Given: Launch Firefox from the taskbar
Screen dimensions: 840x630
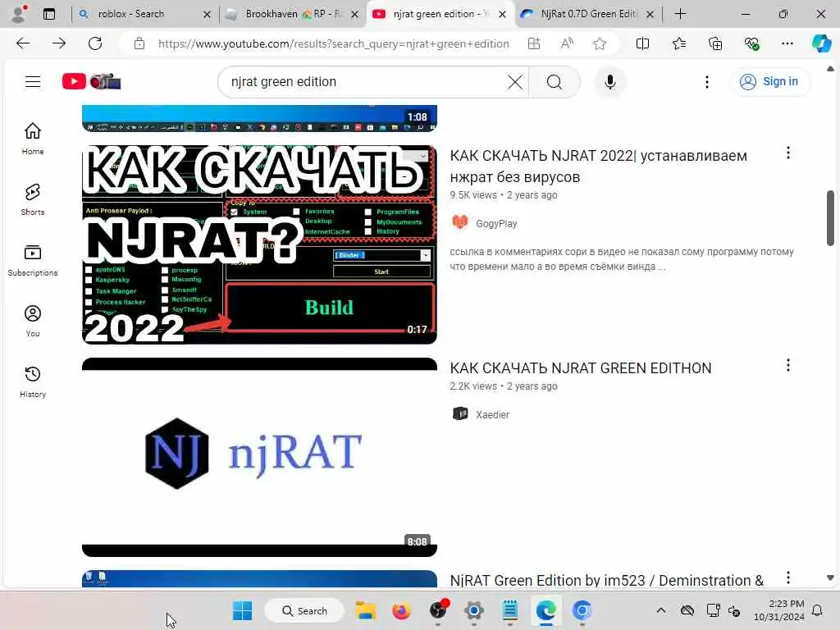Looking at the screenshot, I should (401, 610).
